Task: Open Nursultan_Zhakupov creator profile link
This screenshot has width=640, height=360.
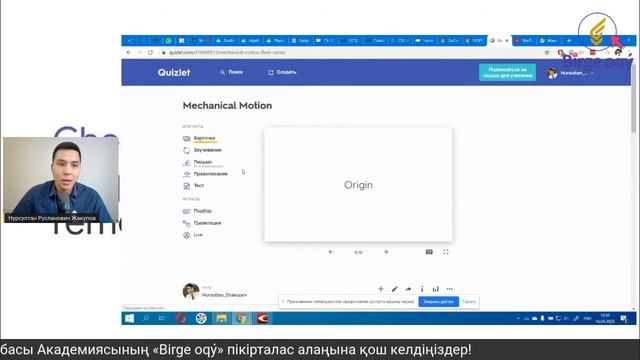Action: pyautogui.click(x=224, y=295)
